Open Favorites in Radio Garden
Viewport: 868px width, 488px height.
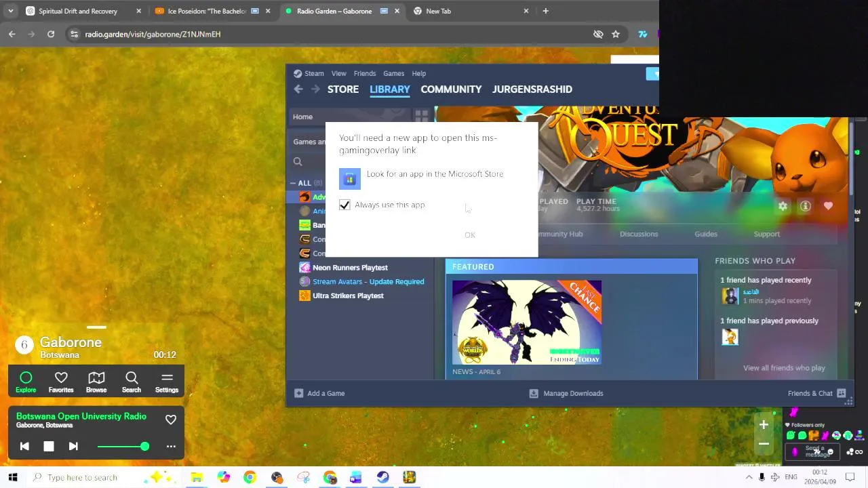pyautogui.click(x=61, y=382)
